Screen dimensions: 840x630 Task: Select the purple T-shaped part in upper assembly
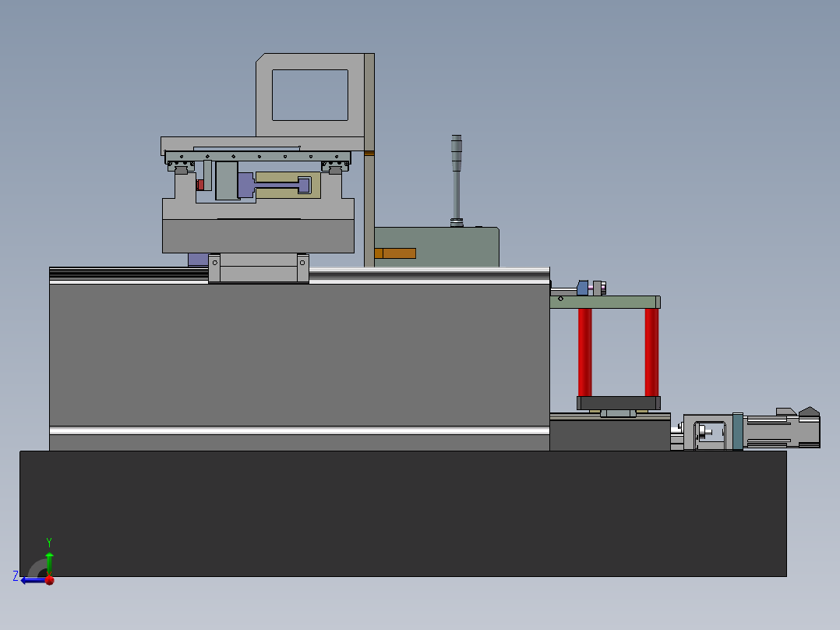274,185
